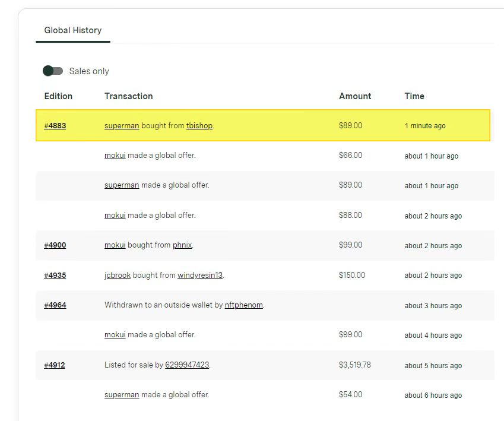This screenshot has width=504, height=421.
Task: Open edition #4935 link
Action: (55, 276)
